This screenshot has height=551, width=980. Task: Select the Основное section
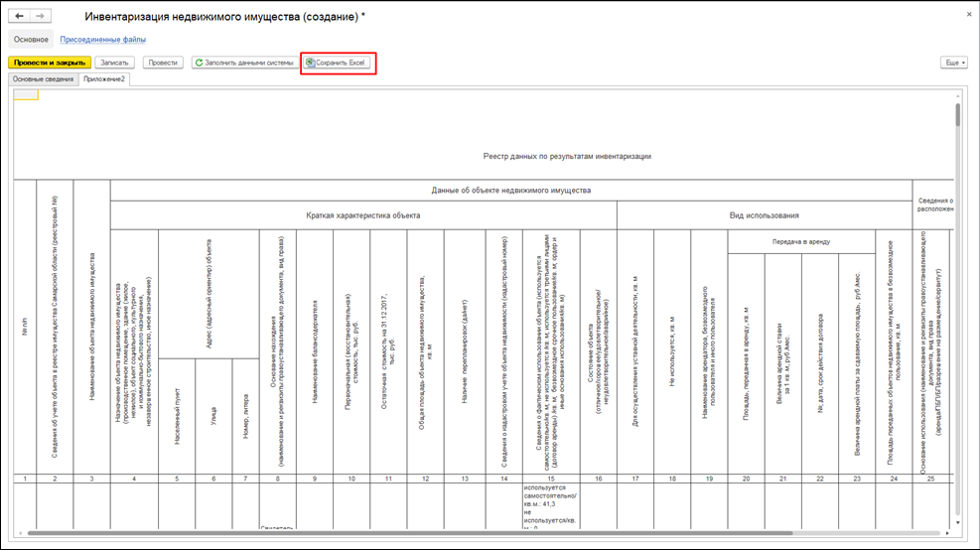(31, 40)
